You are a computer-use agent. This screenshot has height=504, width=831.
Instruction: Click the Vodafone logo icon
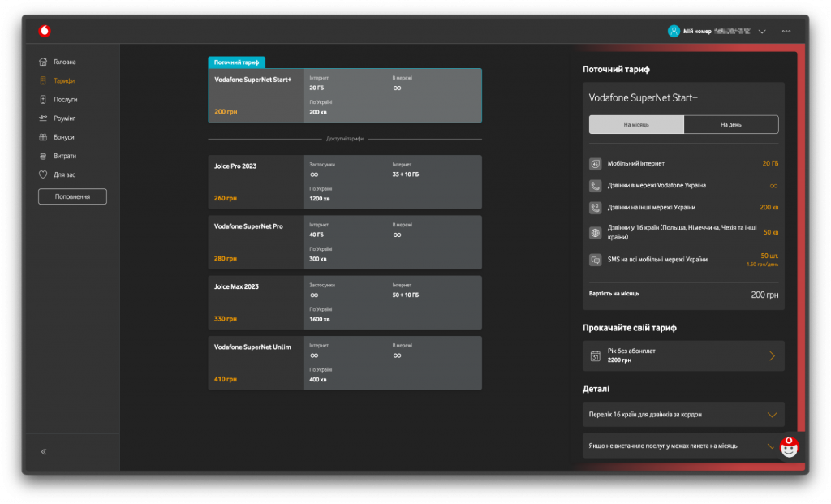click(x=45, y=31)
